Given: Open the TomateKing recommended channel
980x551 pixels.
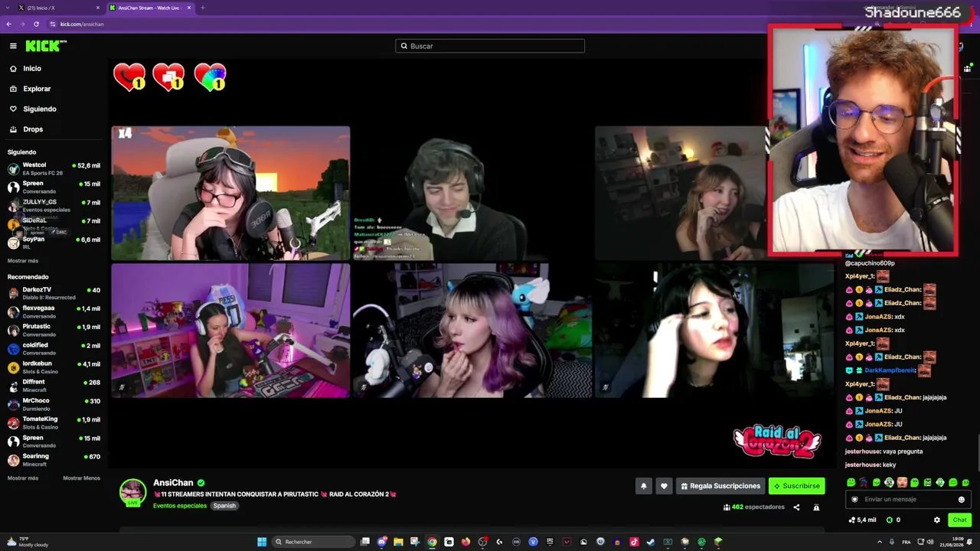Looking at the screenshot, I should tap(54, 422).
